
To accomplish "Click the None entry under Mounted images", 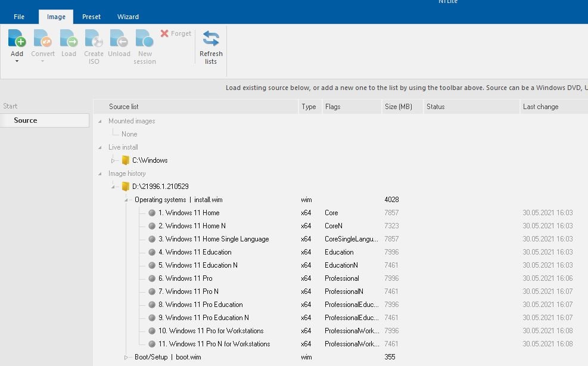I will [x=129, y=134].
